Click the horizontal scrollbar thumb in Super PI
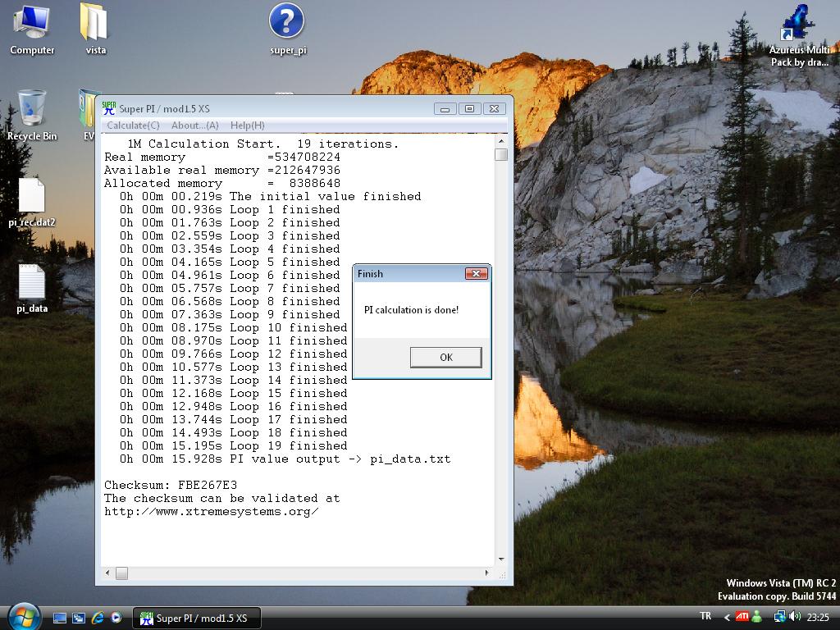 click(x=121, y=573)
